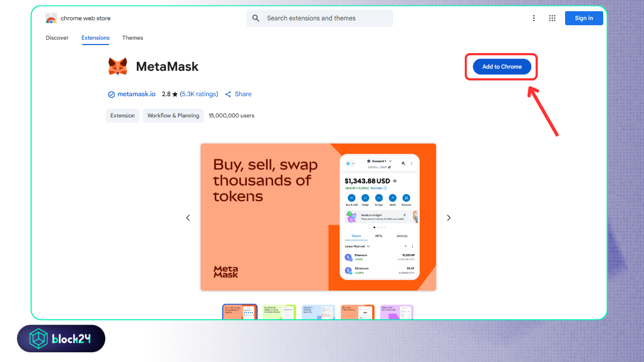Select the orange "Buy top memecoins" thumbnail
The width and height of the screenshot is (644, 362).
pyautogui.click(x=357, y=312)
